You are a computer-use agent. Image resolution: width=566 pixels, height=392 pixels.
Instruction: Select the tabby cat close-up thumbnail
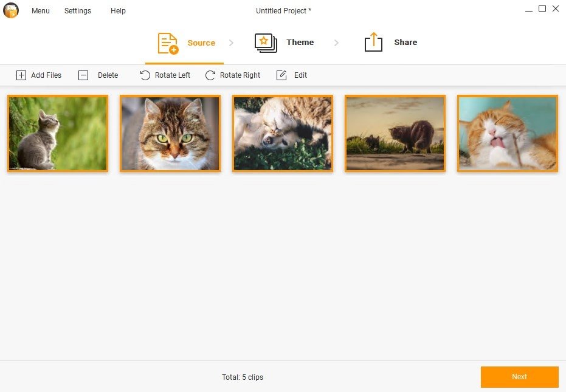tap(170, 134)
